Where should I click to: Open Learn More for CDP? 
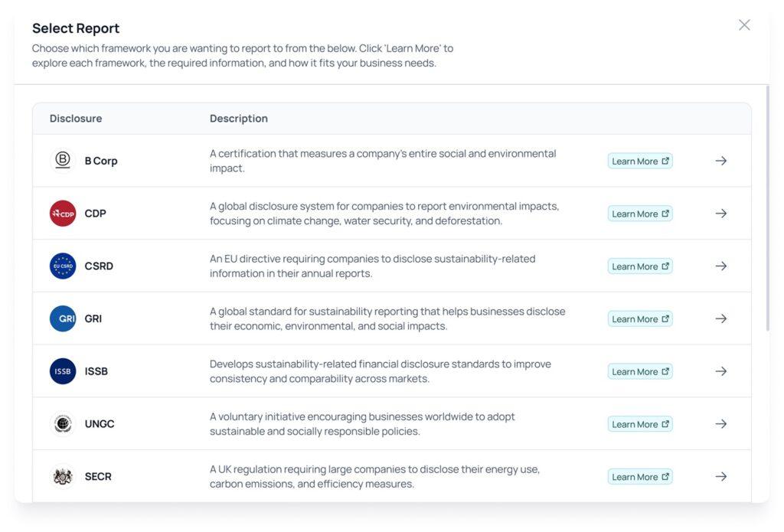[640, 214]
